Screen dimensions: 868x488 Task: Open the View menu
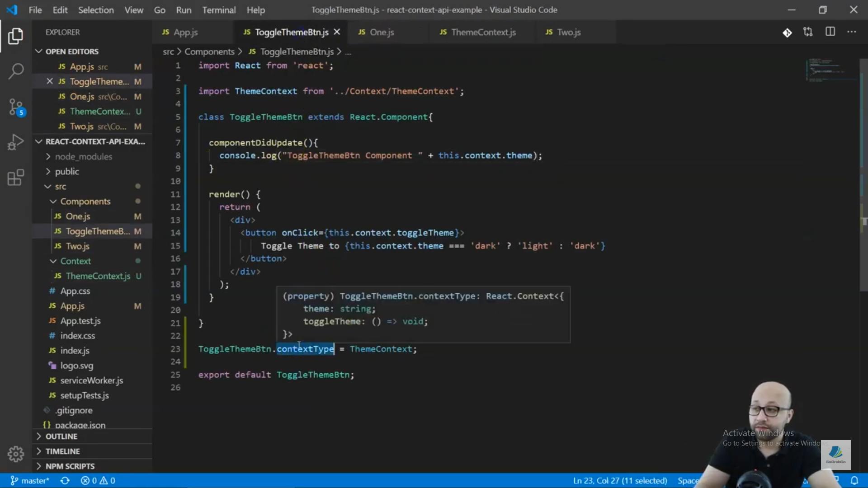pyautogui.click(x=134, y=10)
